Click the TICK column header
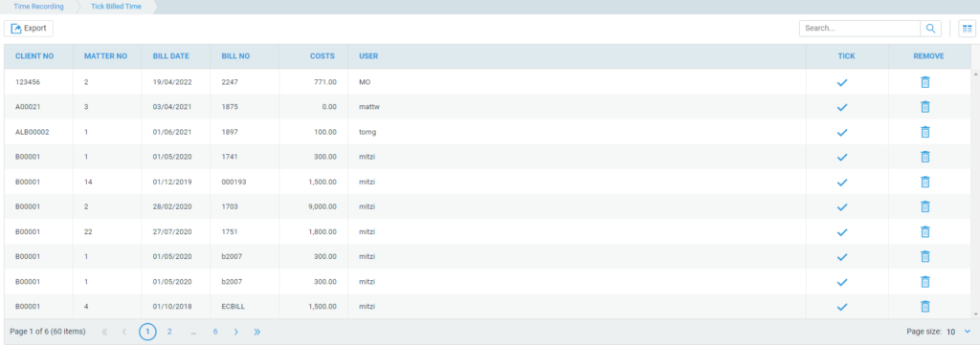 [846, 56]
